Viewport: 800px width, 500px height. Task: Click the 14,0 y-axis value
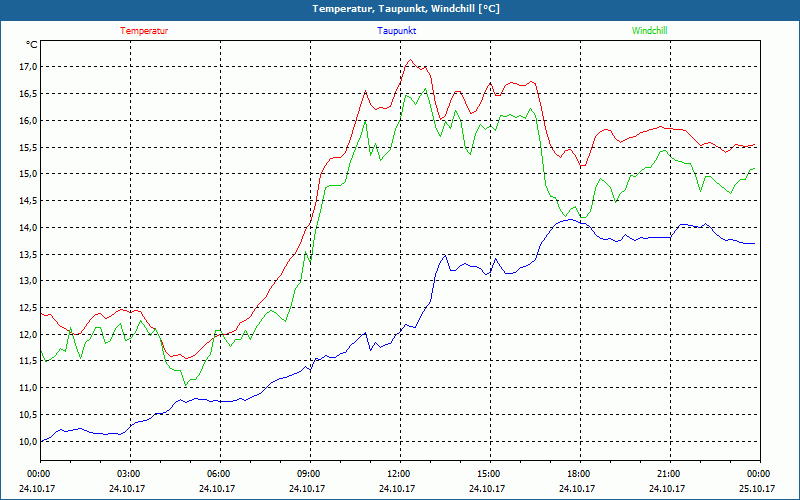pyautogui.click(x=28, y=228)
